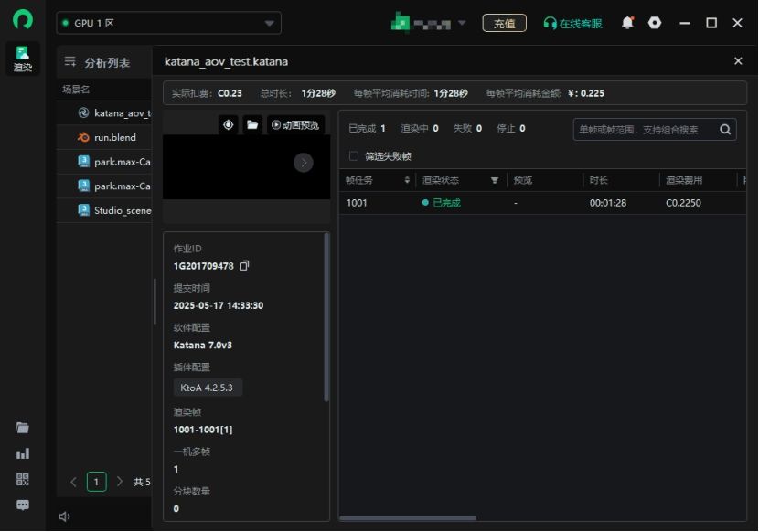Expand the account dropdown arrow

coord(462,22)
